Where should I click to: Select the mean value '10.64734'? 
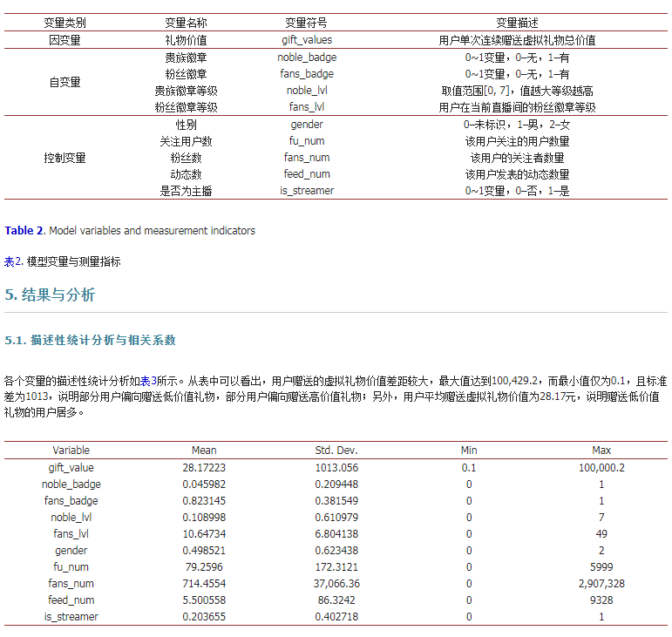coord(204,534)
